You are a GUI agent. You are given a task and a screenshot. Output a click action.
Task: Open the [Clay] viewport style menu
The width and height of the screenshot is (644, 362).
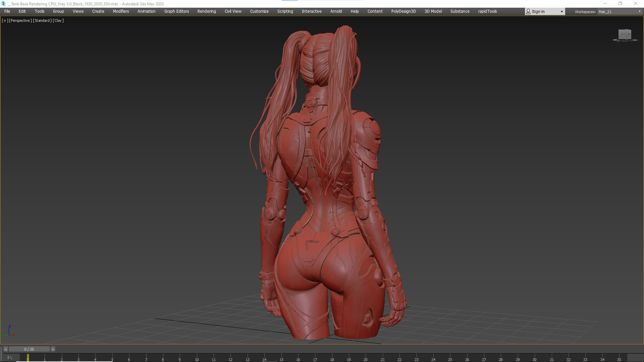point(58,20)
